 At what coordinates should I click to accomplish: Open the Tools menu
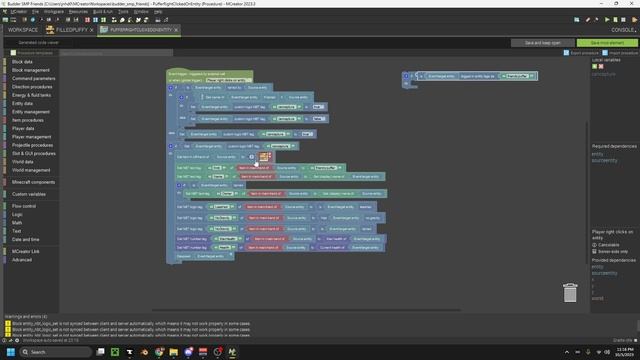123,12
